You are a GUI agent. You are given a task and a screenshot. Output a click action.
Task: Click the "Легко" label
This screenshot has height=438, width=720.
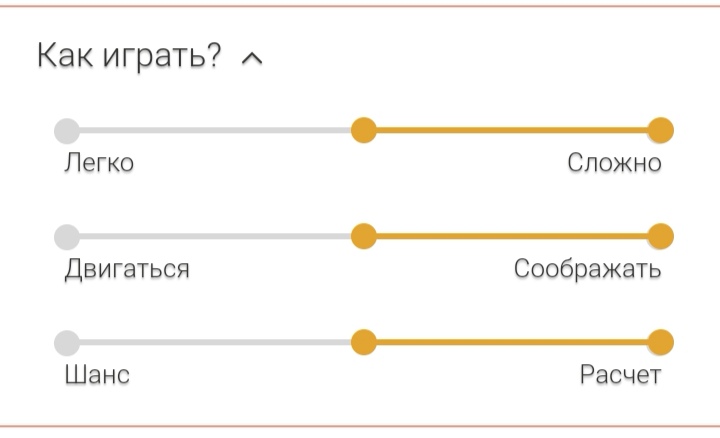[x=98, y=163]
